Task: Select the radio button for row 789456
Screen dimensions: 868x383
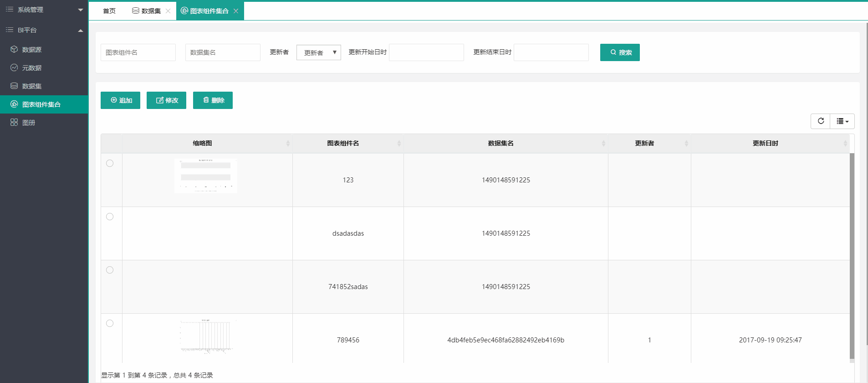Action: coord(110,323)
